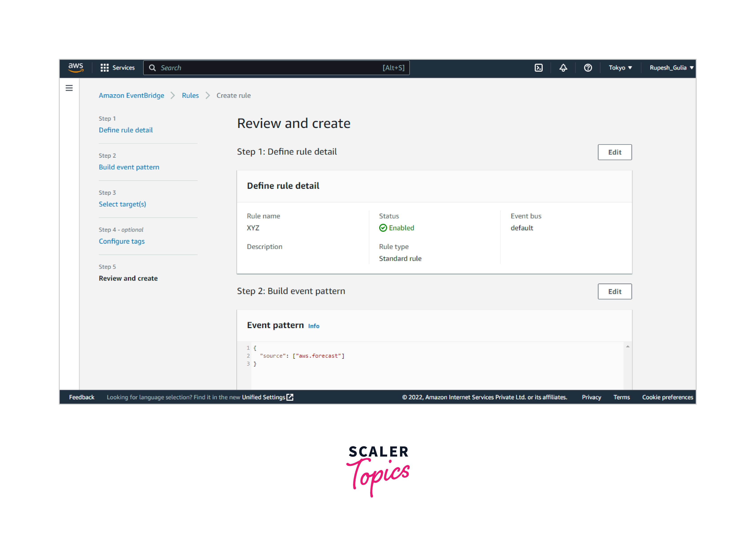Screen dimensions: 756x540
Task: Go to Step 3 Select target(s)
Action: (122, 204)
